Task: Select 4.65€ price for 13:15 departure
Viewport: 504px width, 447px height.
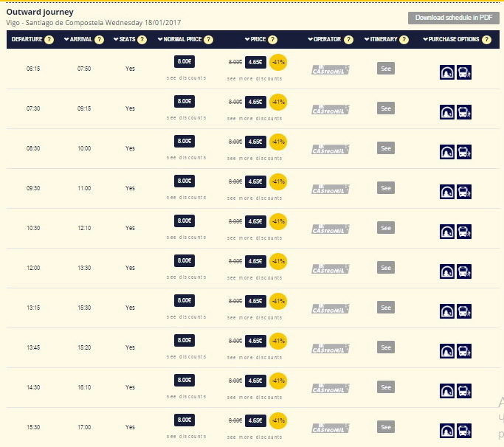Action: point(255,301)
